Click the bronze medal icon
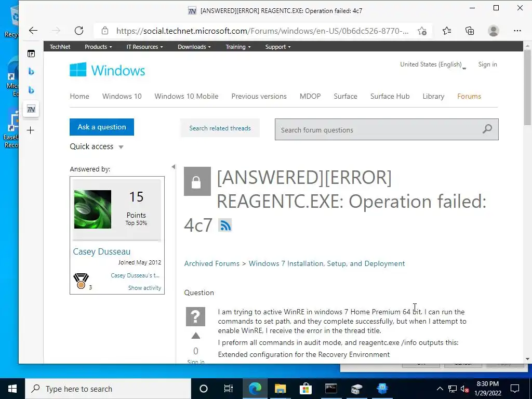Viewport: 532px width, 399px height. point(81,281)
